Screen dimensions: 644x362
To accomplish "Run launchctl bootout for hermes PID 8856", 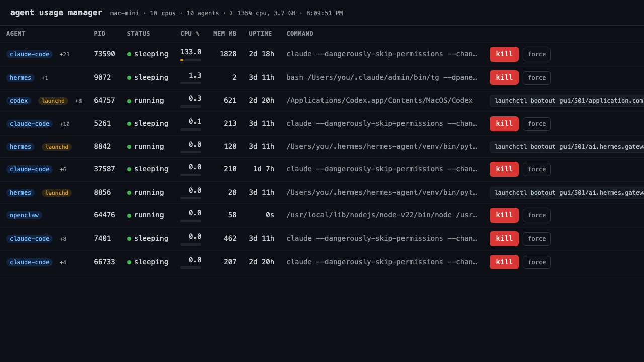I will pos(567,193).
